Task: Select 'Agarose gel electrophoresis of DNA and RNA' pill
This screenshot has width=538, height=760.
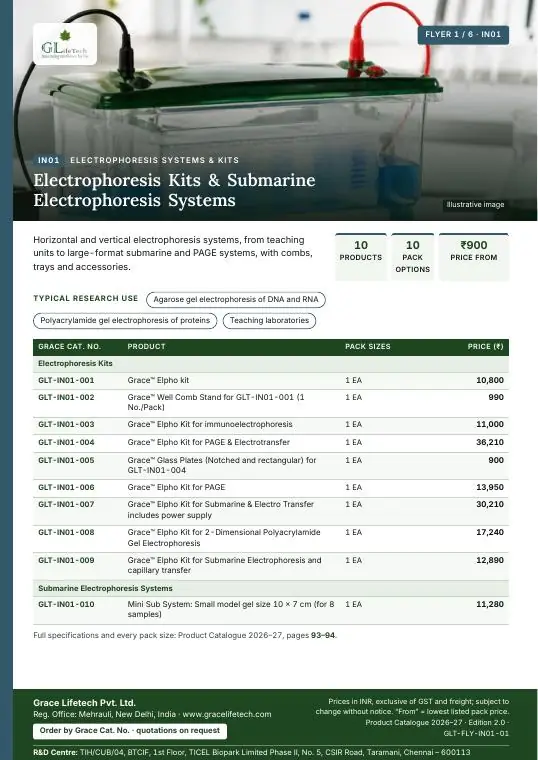Action: tap(236, 300)
